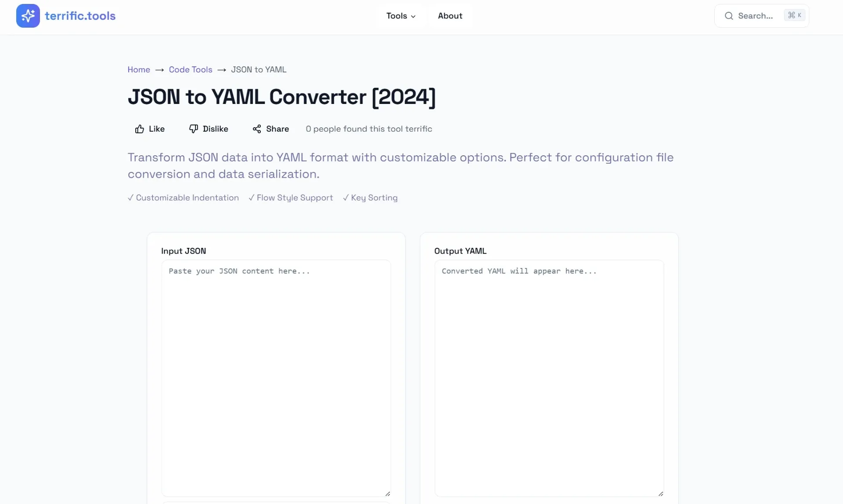
Task: Grab the Input JSON resize handle
Action: point(388,494)
